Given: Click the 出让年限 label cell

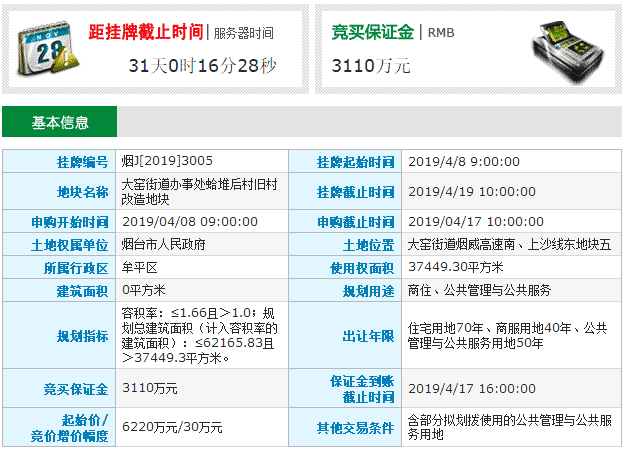Looking at the screenshot, I should click(x=345, y=335).
